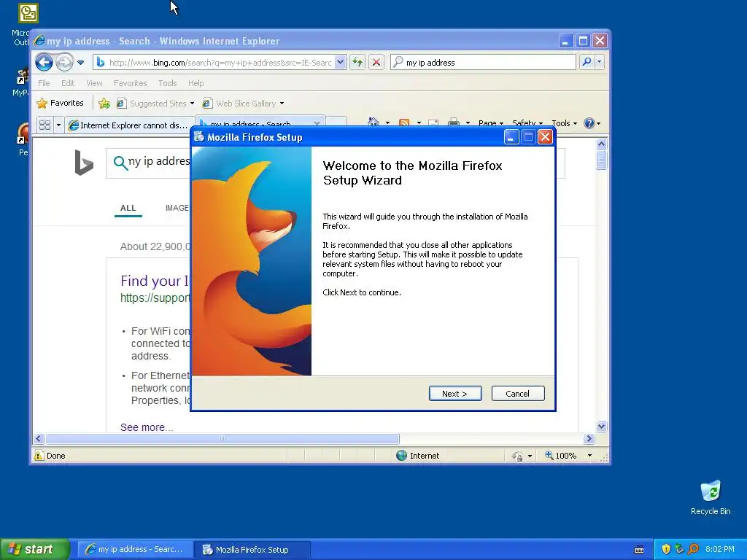Expand the address bar URL history dropdown
Image resolution: width=747 pixels, height=560 pixels.
coord(340,63)
